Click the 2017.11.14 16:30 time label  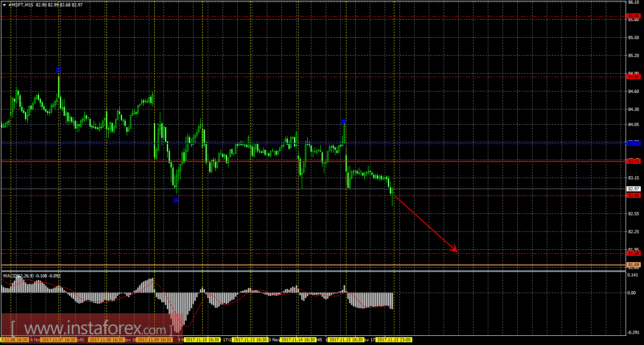pyautogui.click(x=298, y=340)
